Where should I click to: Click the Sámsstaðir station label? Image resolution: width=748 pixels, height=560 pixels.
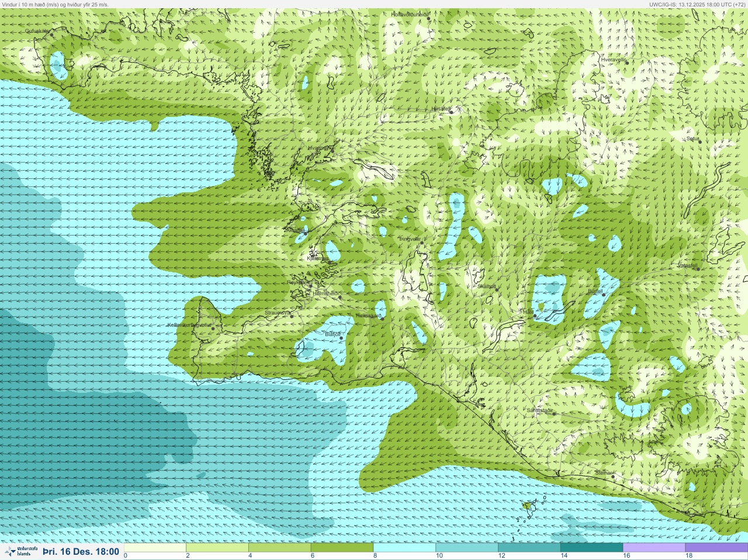pyautogui.click(x=539, y=410)
